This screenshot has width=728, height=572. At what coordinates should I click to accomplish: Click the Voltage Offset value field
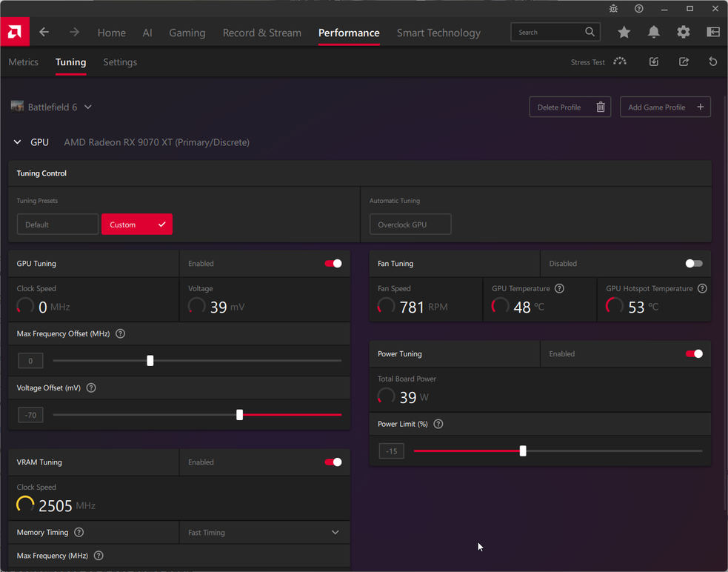[30, 415]
